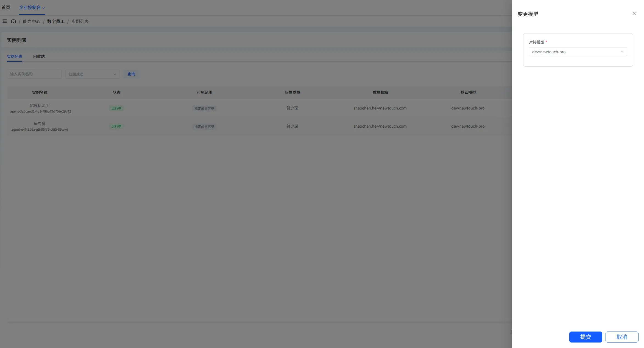Cancel the model change with 取消
This screenshot has height=348, width=644.
pyautogui.click(x=622, y=337)
